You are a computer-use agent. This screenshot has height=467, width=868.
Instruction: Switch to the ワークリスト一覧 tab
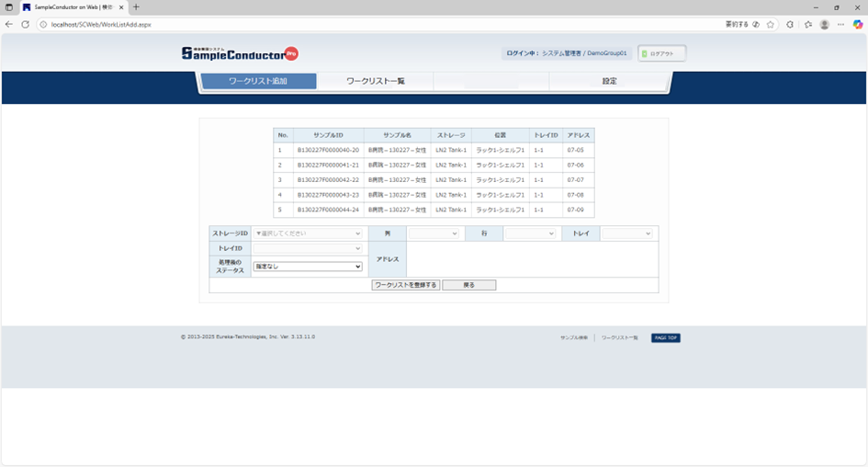[375, 82]
